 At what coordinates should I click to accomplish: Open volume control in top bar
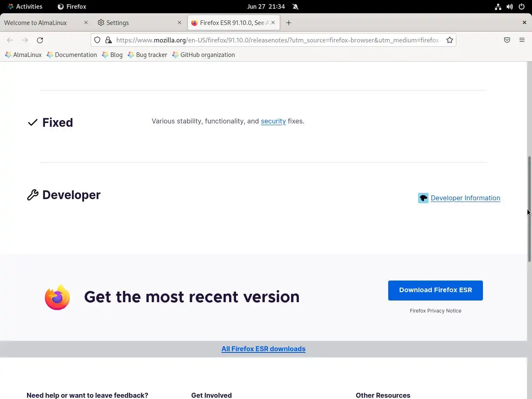coord(510,7)
